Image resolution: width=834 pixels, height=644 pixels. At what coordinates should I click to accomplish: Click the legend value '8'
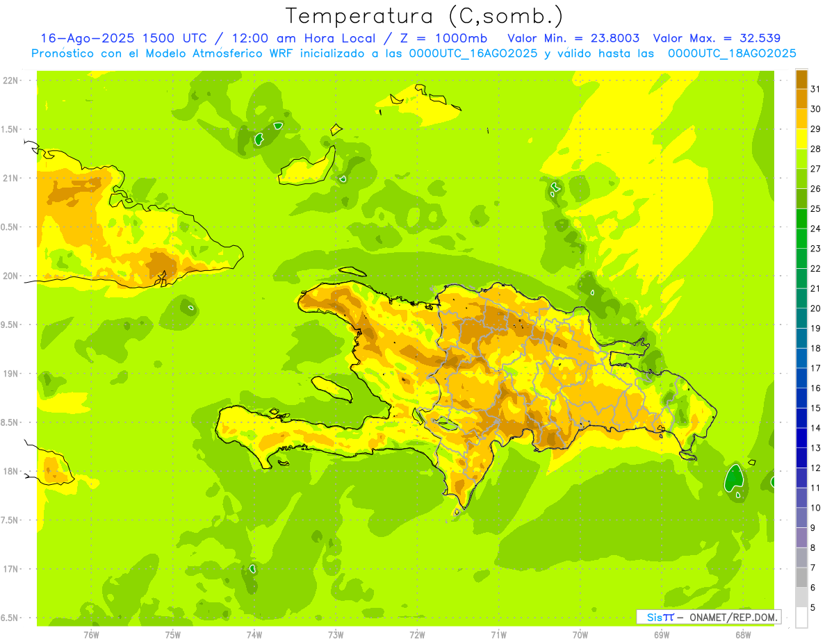(x=812, y=547)
